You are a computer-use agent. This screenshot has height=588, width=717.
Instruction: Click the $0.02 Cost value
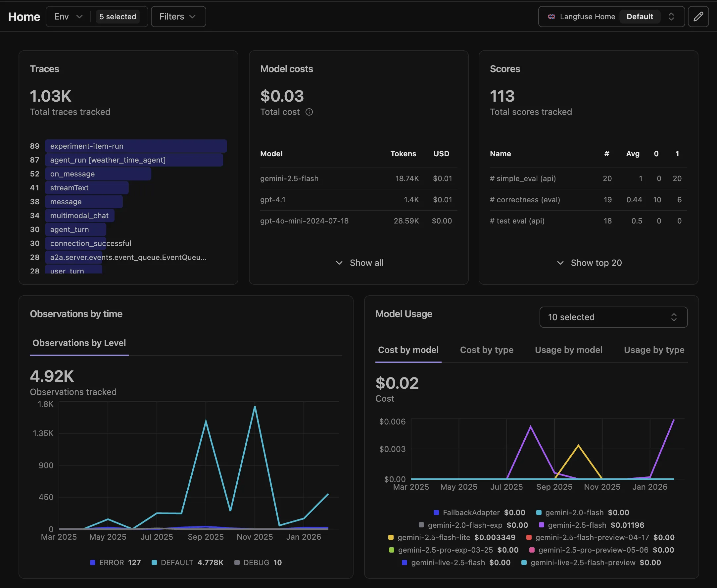pyautogui.click(x=397, y=383)
